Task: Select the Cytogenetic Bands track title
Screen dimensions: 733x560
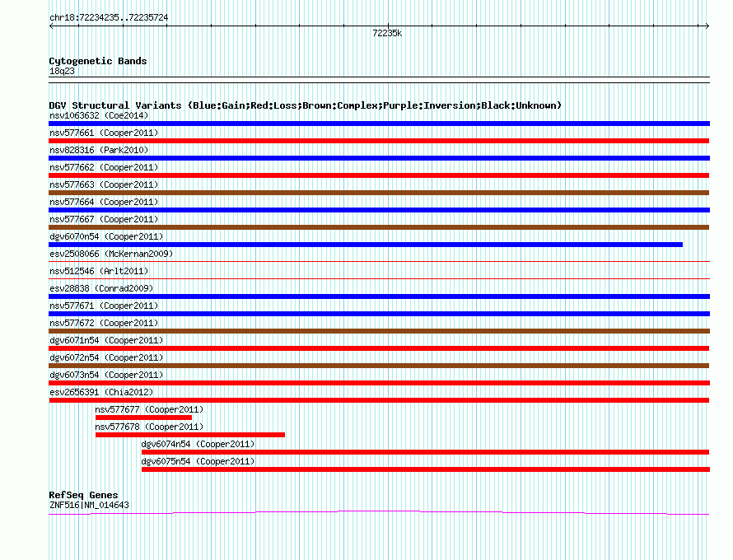Action: (98, 61)
